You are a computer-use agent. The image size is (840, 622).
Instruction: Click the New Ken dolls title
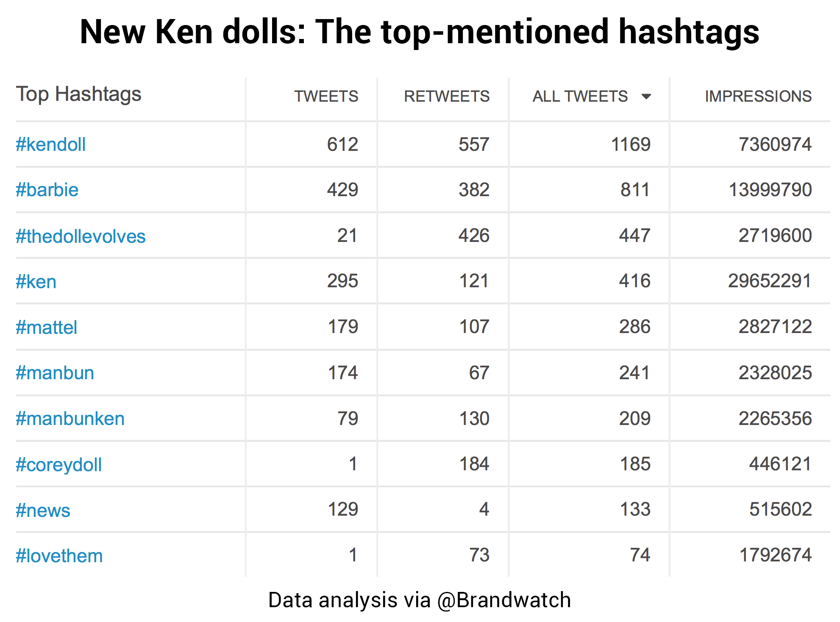(x=420, y=32)
